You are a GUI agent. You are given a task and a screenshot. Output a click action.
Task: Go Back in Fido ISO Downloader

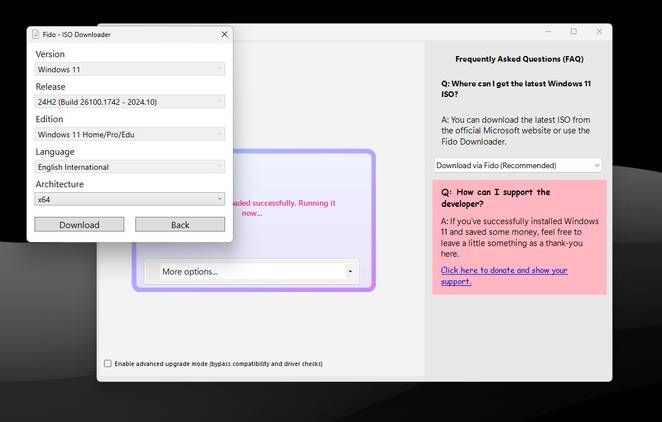180,225
